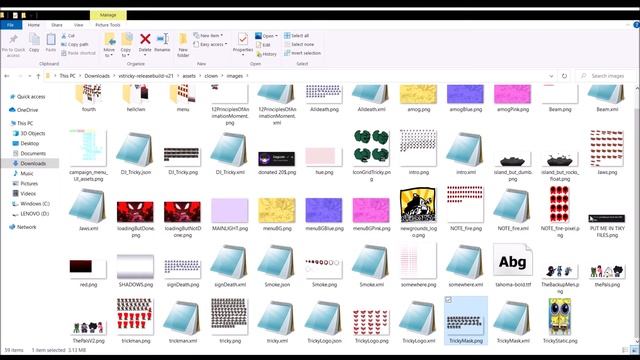Screen dimensions: 640x360
Task: Switch to the Home ribbon tab
Action: pos(33,25)
